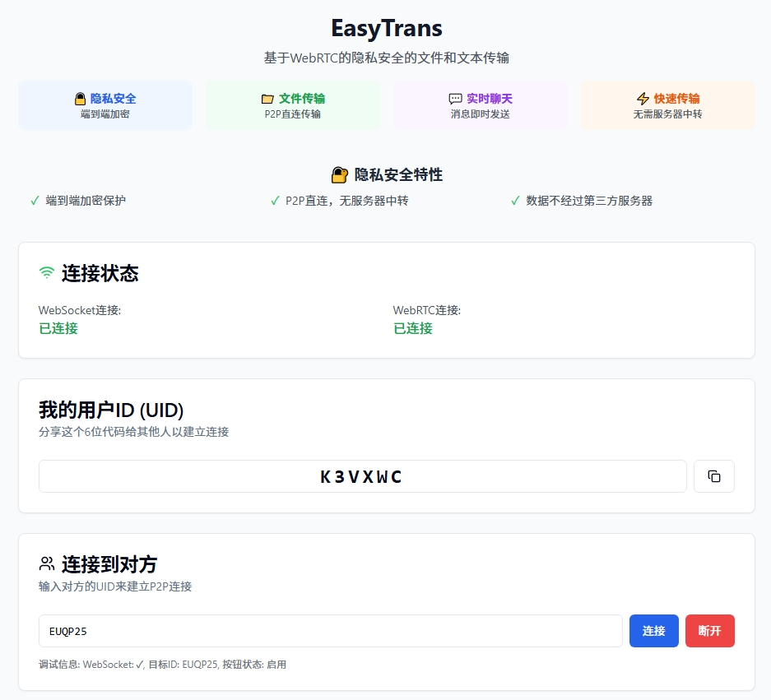Click the 调试信息 debug line

162,665
